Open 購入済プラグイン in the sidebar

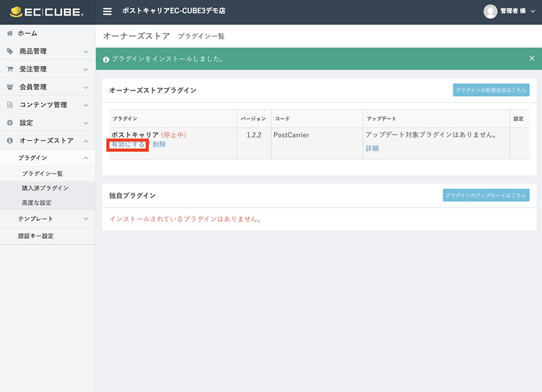(45, 188)
